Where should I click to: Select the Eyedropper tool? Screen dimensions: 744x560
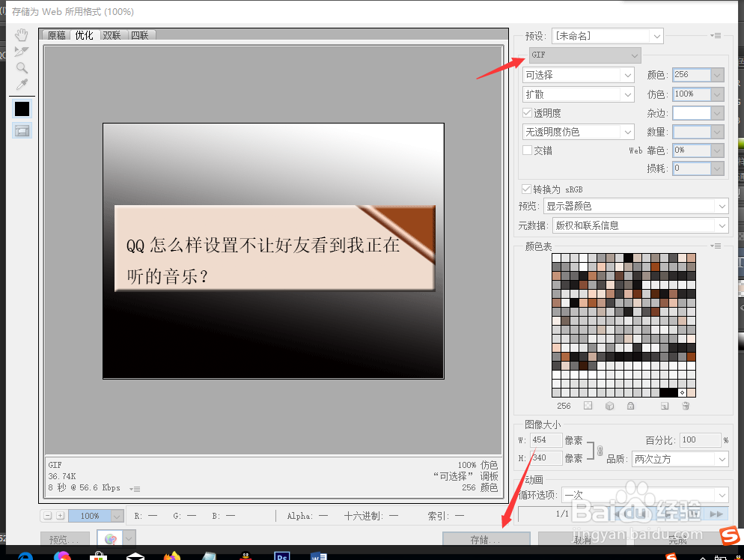tap(22, 85)
